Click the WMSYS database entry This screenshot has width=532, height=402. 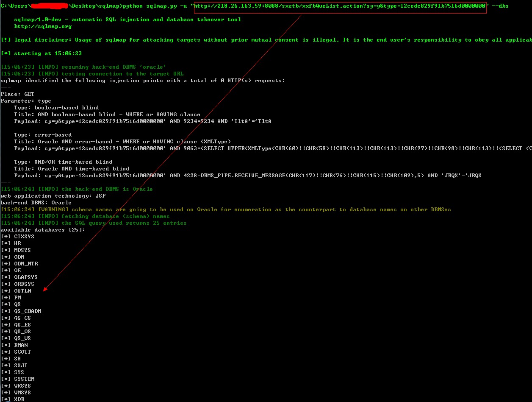point(16,393)
